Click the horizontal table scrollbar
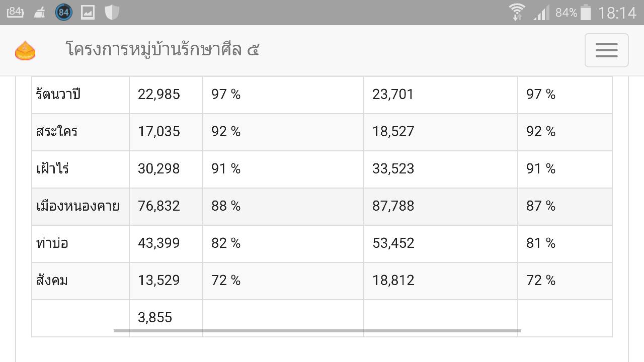Viewport: 644px width, 362px height. 317,331
